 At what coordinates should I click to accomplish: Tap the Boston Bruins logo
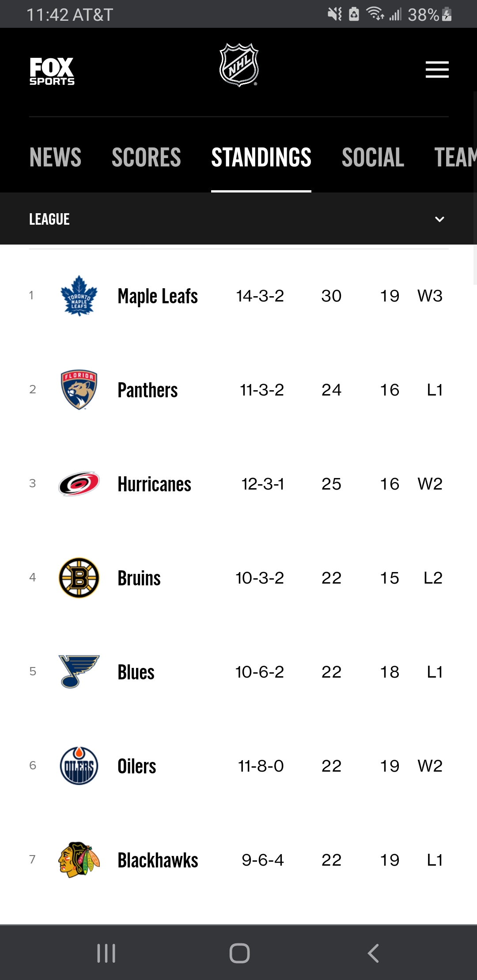(x=79, y=577)
